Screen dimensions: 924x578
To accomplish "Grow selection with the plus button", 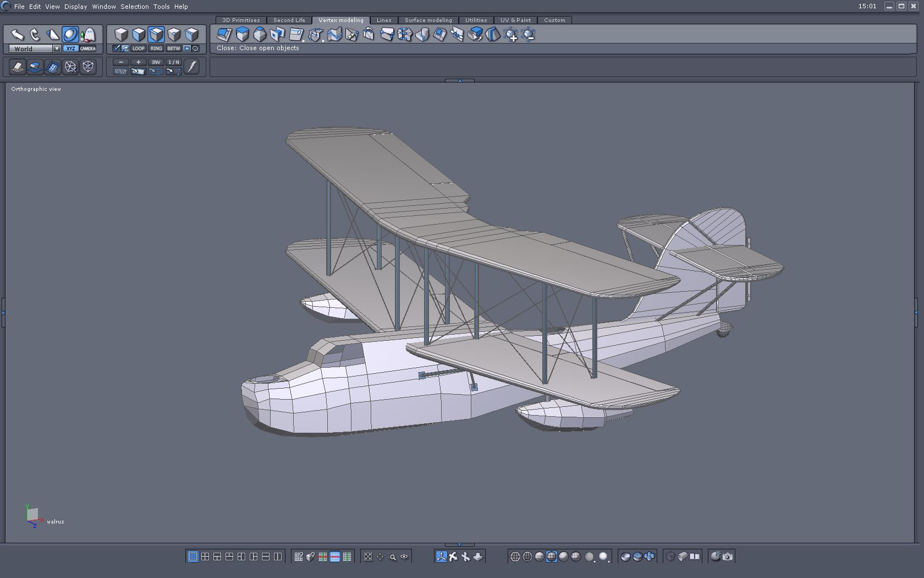I will pyautogui.click(x=139, y=62).
